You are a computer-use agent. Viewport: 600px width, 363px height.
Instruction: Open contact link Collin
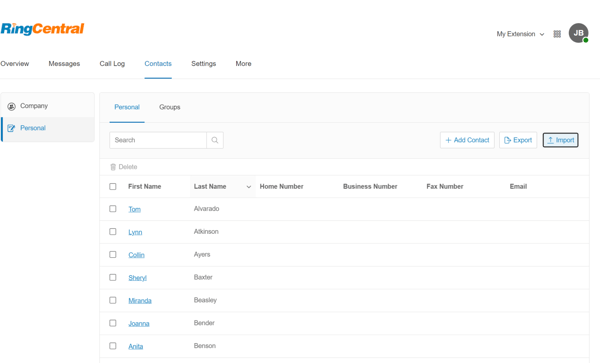pos(136,255)
